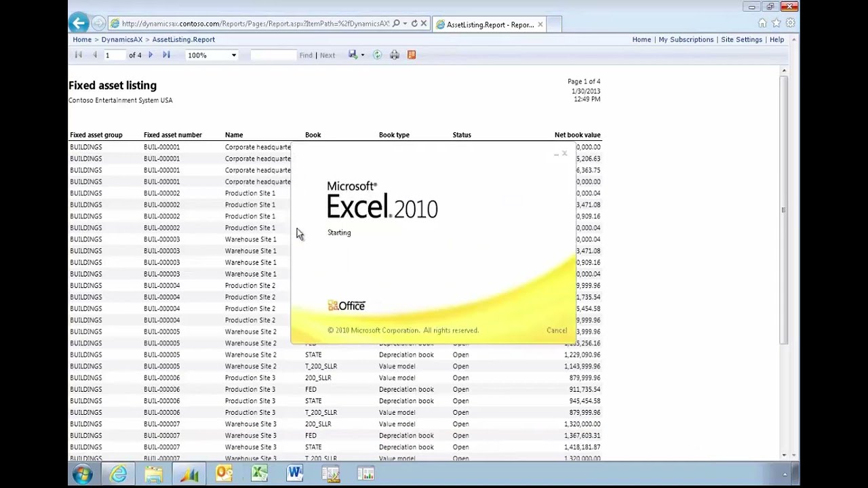Click value 945,454.58
The image size is (868, 488).
[585, 401]
